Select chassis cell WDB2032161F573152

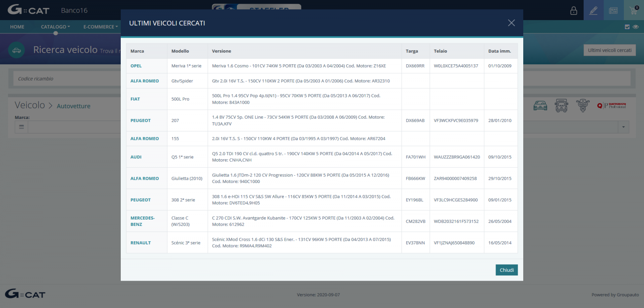click(456, 222)
